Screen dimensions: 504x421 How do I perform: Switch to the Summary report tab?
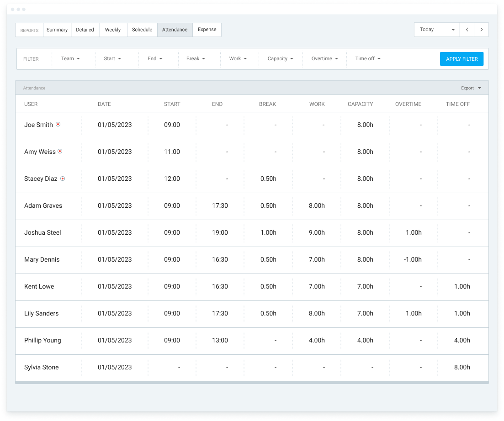(x=57, y=29)
